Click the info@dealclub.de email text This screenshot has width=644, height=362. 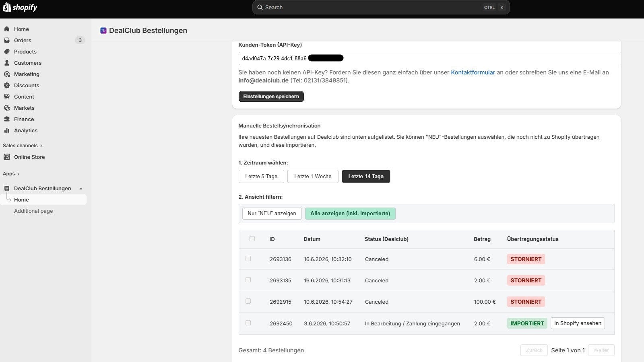[263, 80]
